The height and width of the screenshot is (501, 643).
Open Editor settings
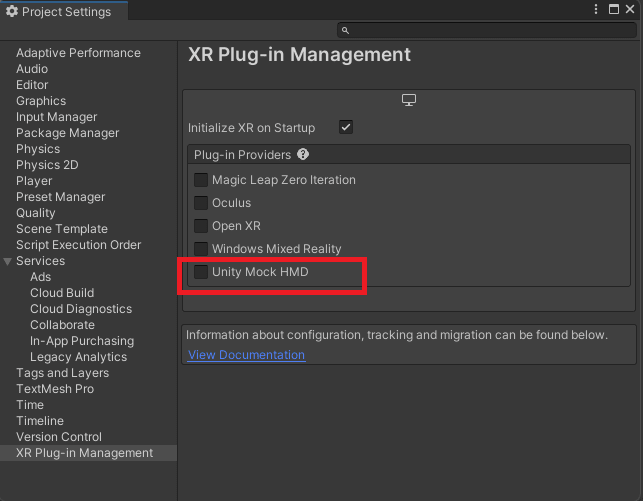tap(32, 85)
